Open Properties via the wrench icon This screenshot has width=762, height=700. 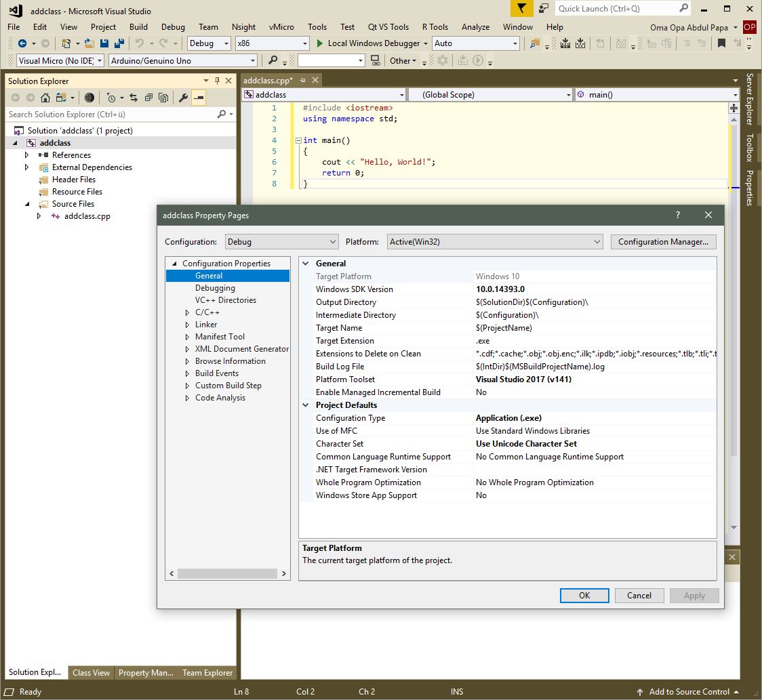coord(183,98)
